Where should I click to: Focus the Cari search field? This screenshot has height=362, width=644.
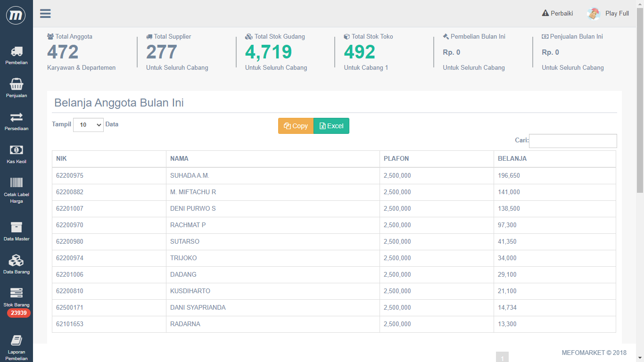tap(573, 141)
